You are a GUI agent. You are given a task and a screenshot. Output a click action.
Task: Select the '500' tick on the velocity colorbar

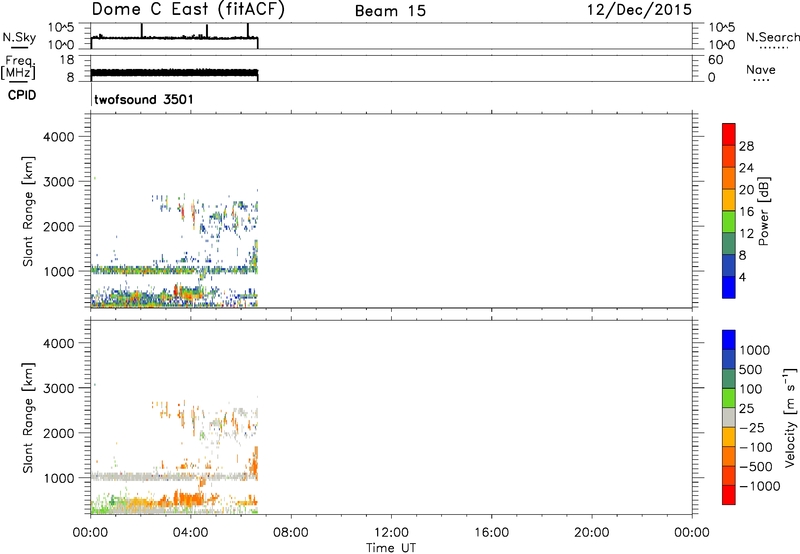(751, 370)
